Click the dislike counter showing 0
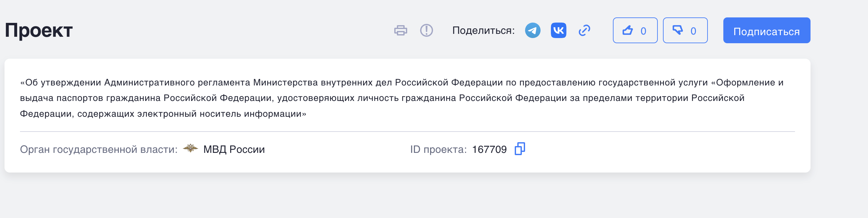868x218 pixels. 693,31
